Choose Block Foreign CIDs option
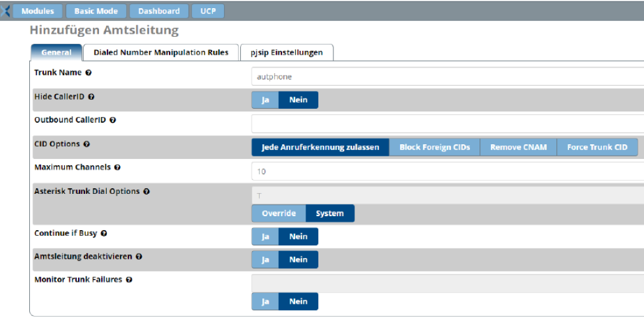The width and height of the screenshot is (644, 321). pyautogui.click(x=434, y=147)
